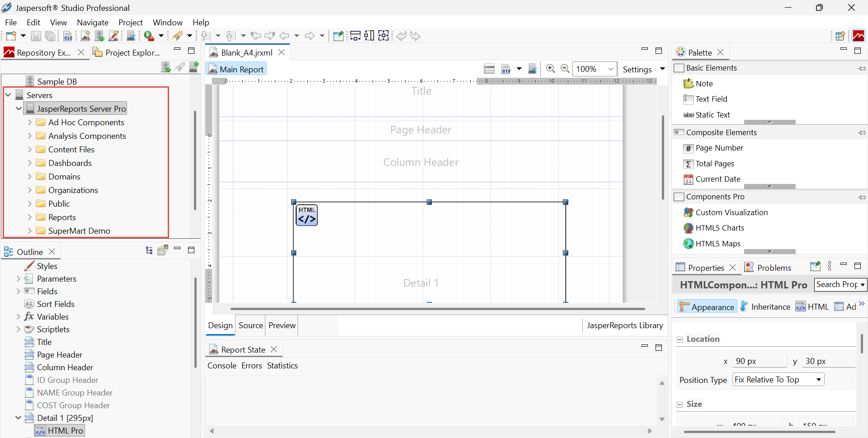Image resolution: width=868 pixels, height=438 pixels.
Task: Expand the Ad Hoc Components folder
Action: tap(30, 122)
